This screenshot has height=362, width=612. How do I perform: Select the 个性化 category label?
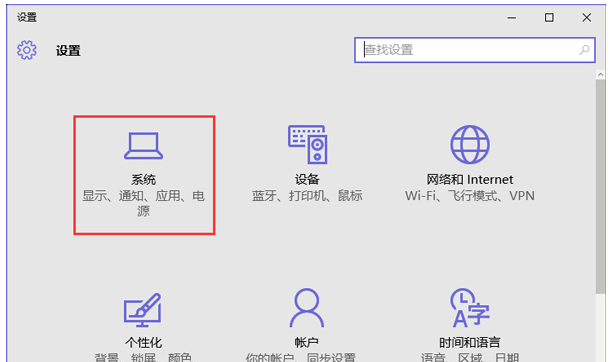[143, 342]
